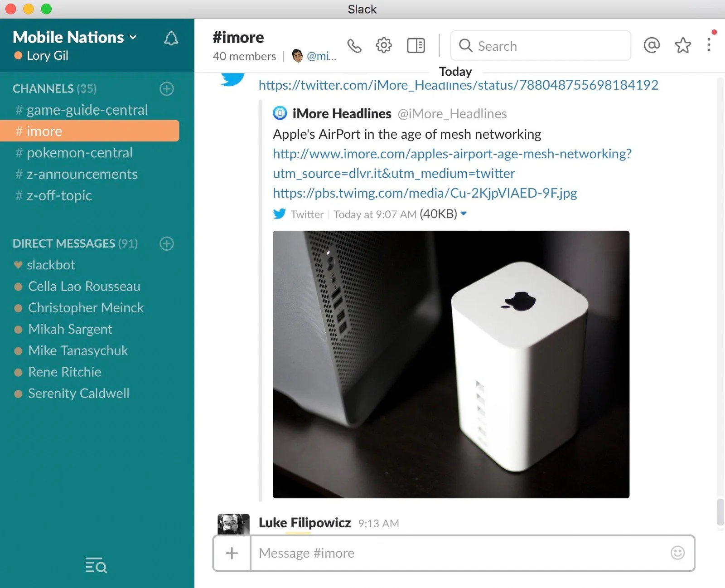Click the DIRECT MESSAGES section header
The height and width of the screenshot is (588, 725).
[75, 244]
